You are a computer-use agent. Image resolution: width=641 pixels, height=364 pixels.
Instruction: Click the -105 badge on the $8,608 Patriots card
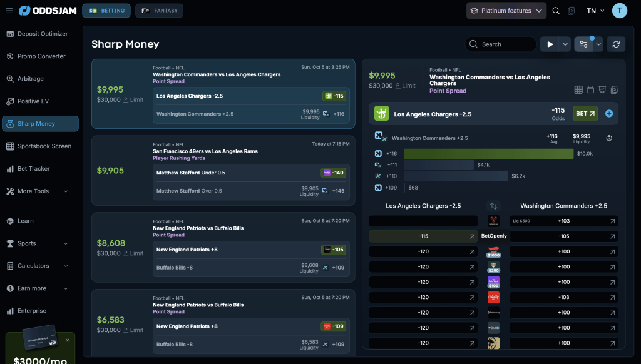click(x=334, y=250)
